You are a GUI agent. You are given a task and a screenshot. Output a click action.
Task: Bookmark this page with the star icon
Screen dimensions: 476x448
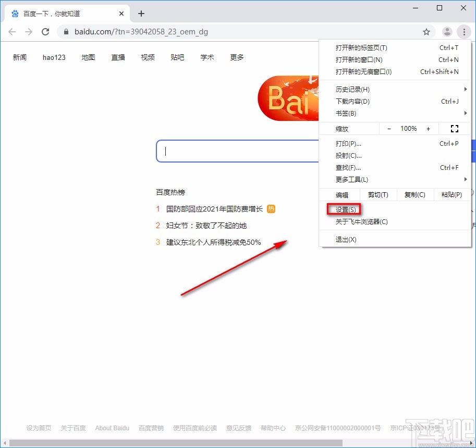click(426, 31)
